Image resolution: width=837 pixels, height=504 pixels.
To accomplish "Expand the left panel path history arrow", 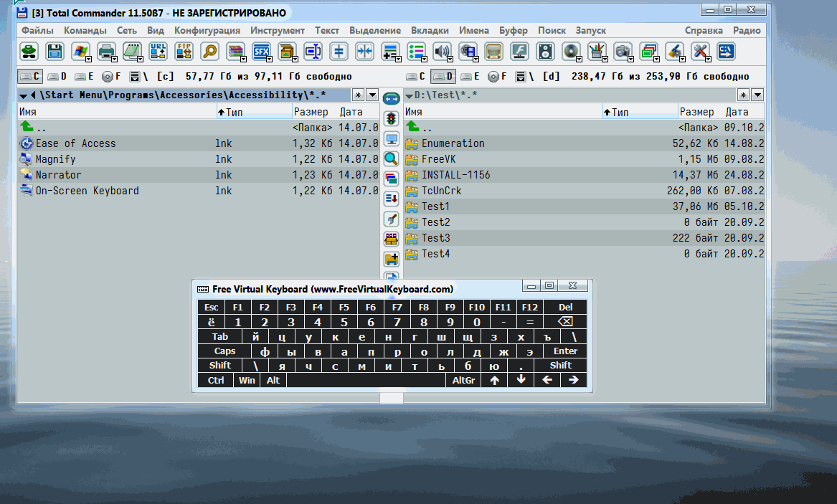I will pos(23,95).
